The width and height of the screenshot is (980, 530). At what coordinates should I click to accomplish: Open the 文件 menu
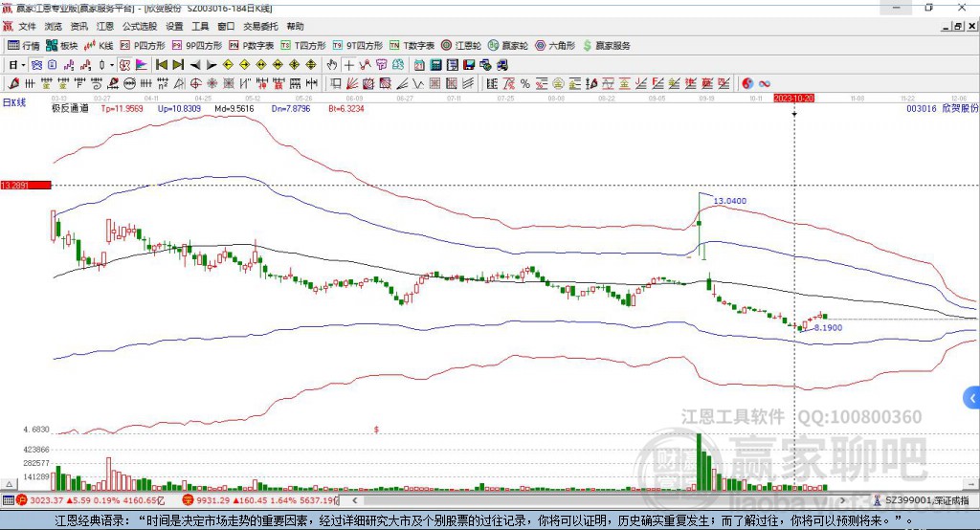click(x=28, y=26)
